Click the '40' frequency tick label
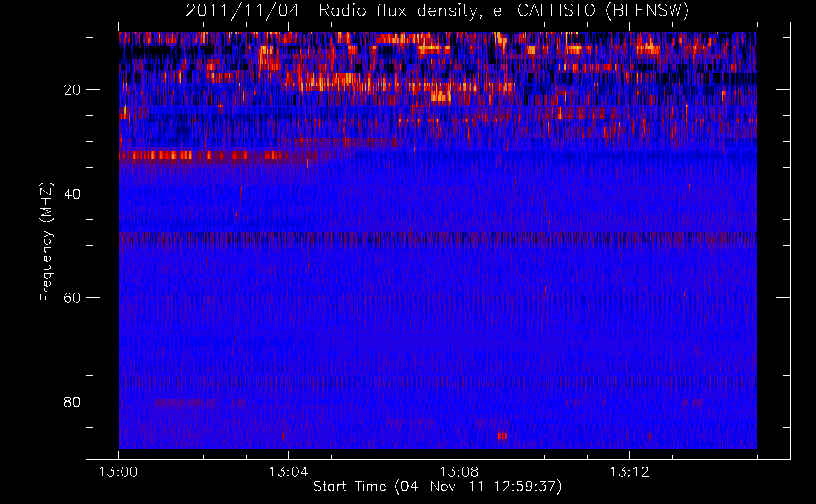 [72, 194]
